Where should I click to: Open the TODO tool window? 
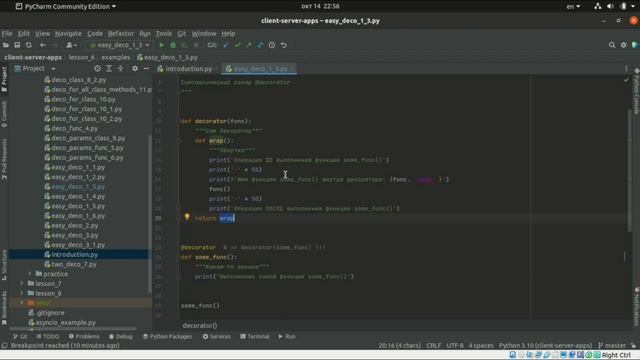click(x=48, y=336)
